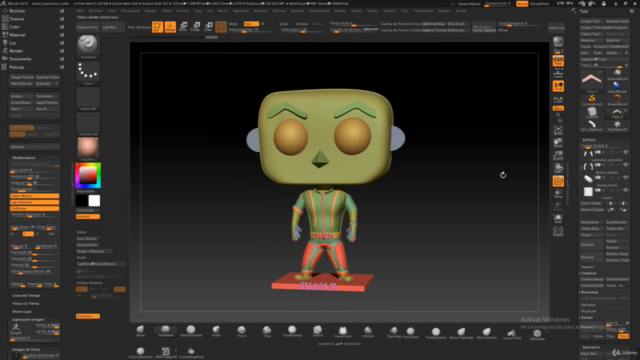Pick a color in the color picker square
Screen dimensions: 640x360
click(87, 175)
